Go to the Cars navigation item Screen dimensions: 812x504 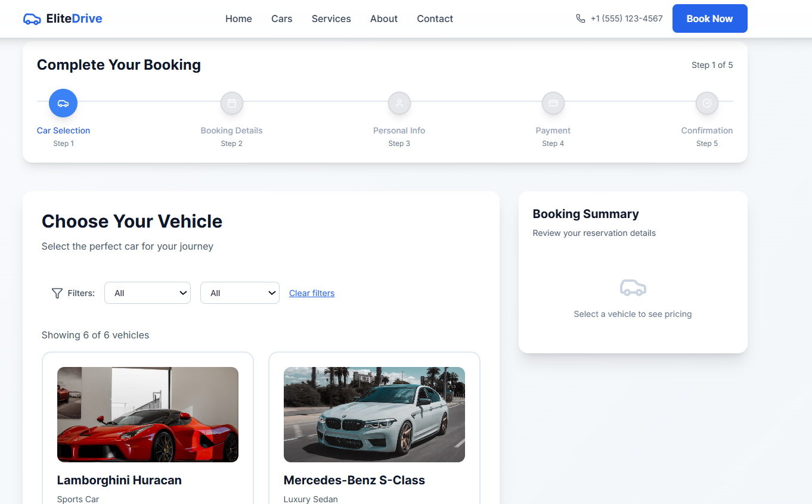281,19
